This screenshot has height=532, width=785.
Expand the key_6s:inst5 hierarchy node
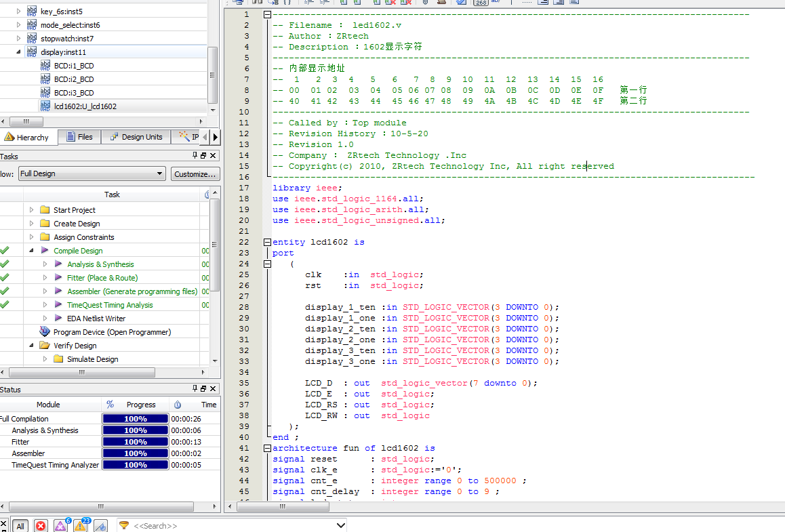(18, 11)
